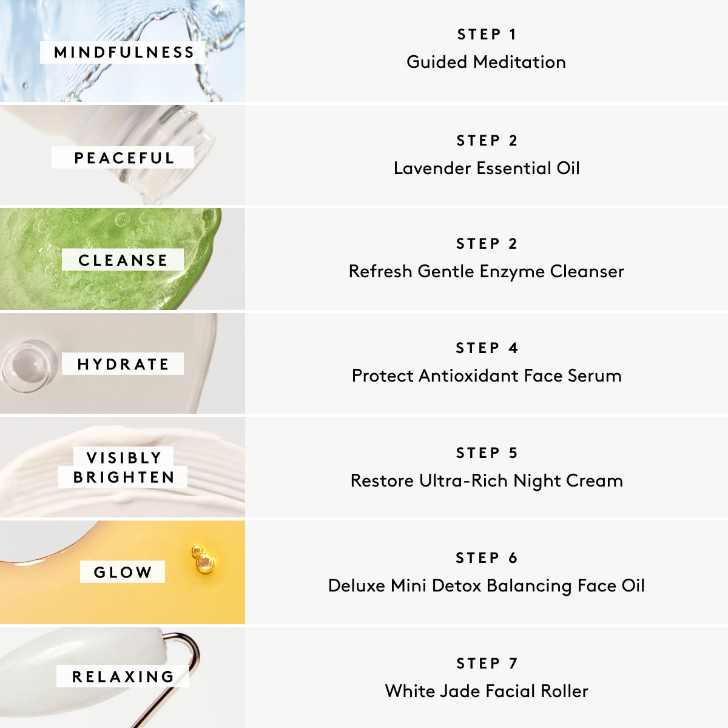This screenshot has width=728, height=728.
Task: Open Protect Antioxidant Face Serum text
Action: tap(487, 376)
